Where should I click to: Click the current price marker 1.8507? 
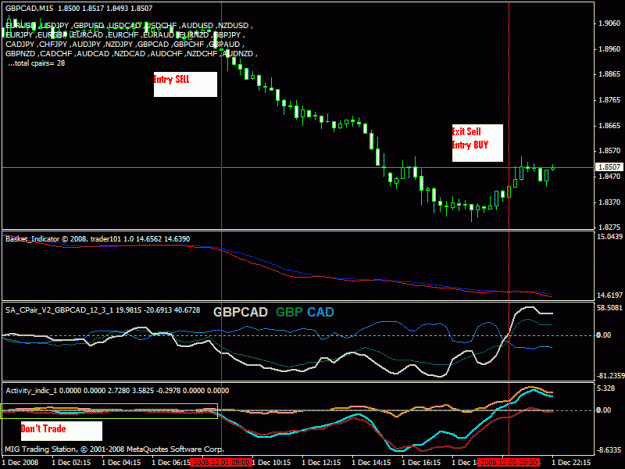coord(609,167)
